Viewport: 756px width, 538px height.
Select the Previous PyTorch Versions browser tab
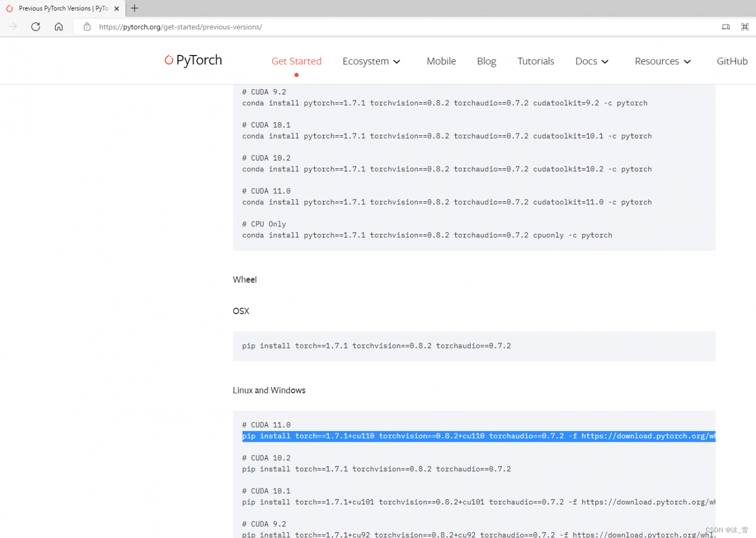click(x=64, y=8)
